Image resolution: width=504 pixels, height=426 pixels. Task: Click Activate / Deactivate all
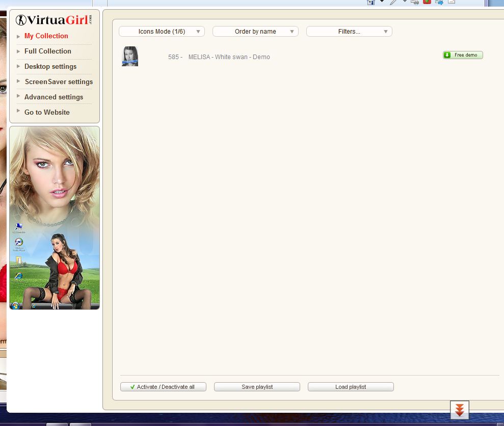click(x=163, y=387)
